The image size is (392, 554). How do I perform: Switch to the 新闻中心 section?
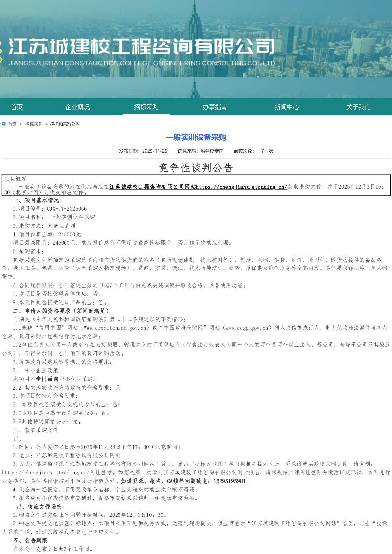[286, 107]
